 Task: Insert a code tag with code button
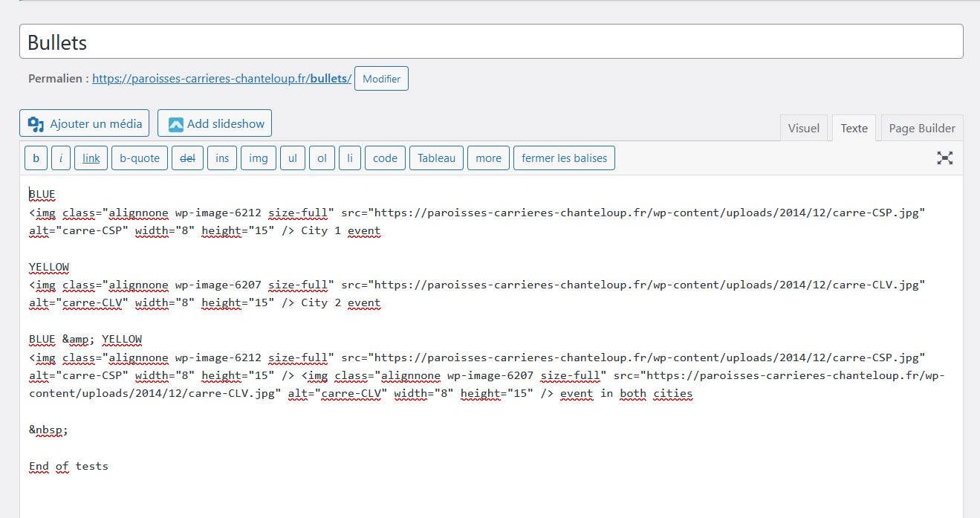385,158
